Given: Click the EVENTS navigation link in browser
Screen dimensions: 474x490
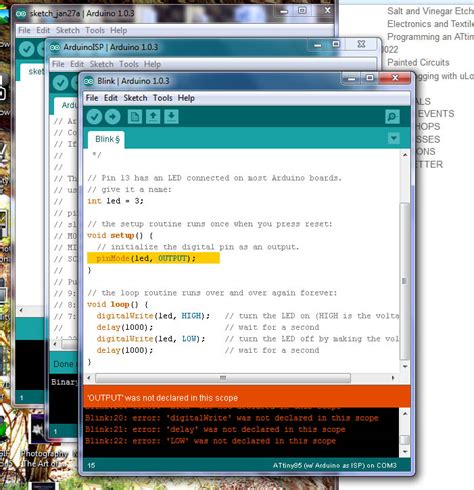Looking at the screenshot, I should point(436,114).
